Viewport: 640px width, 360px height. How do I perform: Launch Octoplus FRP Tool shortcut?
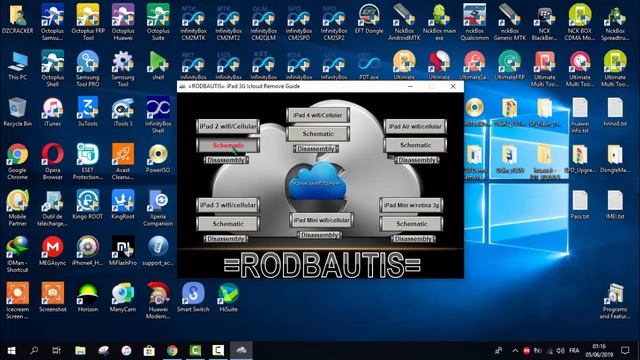click(x=88, y=21)
